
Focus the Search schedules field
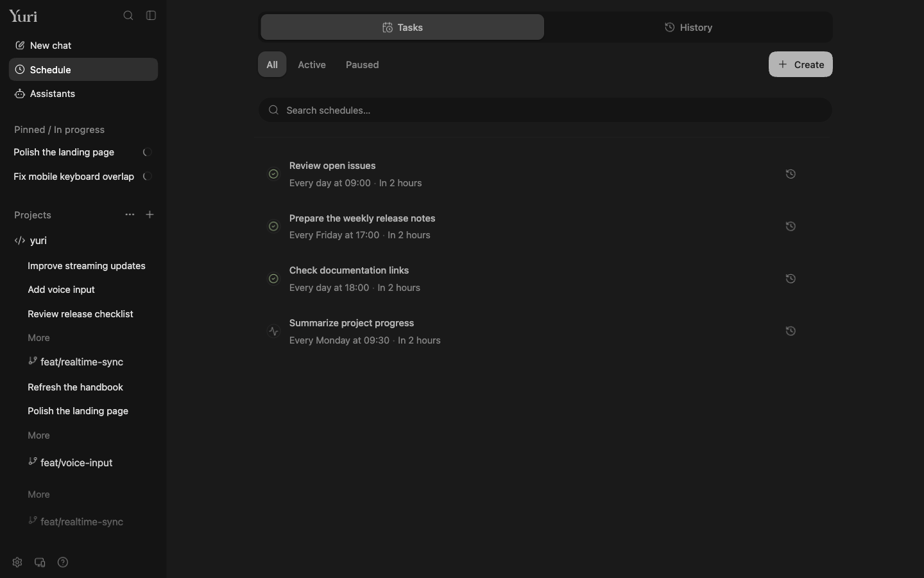click(x=545, y=110)
